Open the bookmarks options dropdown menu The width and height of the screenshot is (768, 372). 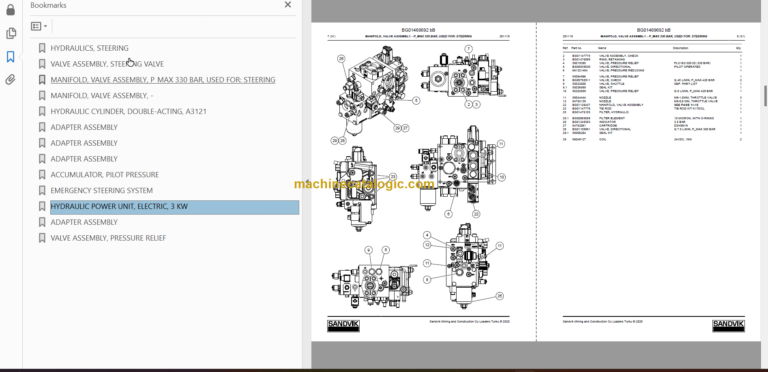pyautogui.click(x=39, y=26)
